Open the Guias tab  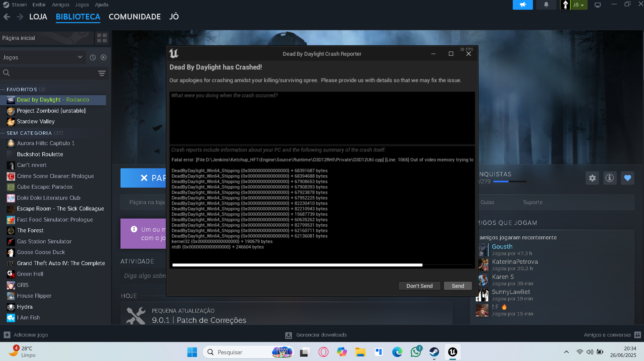tap(487, 202)
